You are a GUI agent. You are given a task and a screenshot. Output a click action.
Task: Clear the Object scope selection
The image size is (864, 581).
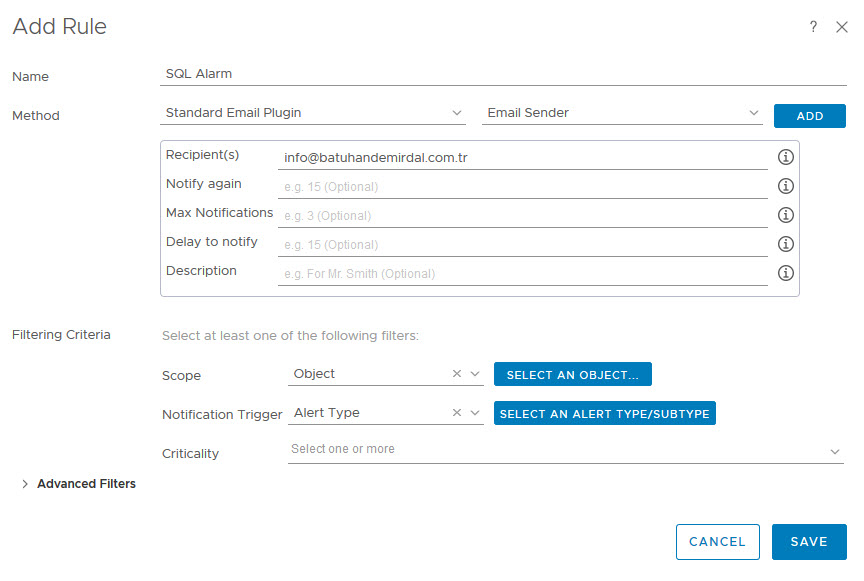457,374
